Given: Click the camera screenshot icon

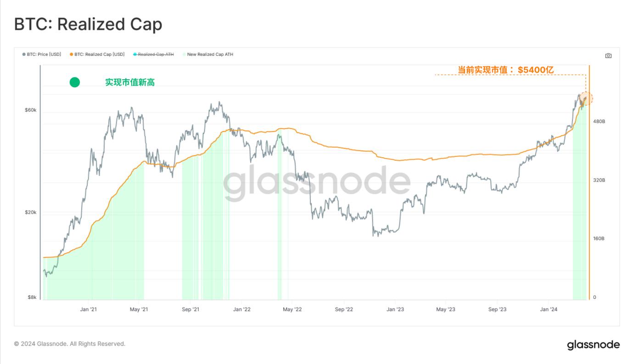Looking at the screenshot, I should tap(608, 55).
